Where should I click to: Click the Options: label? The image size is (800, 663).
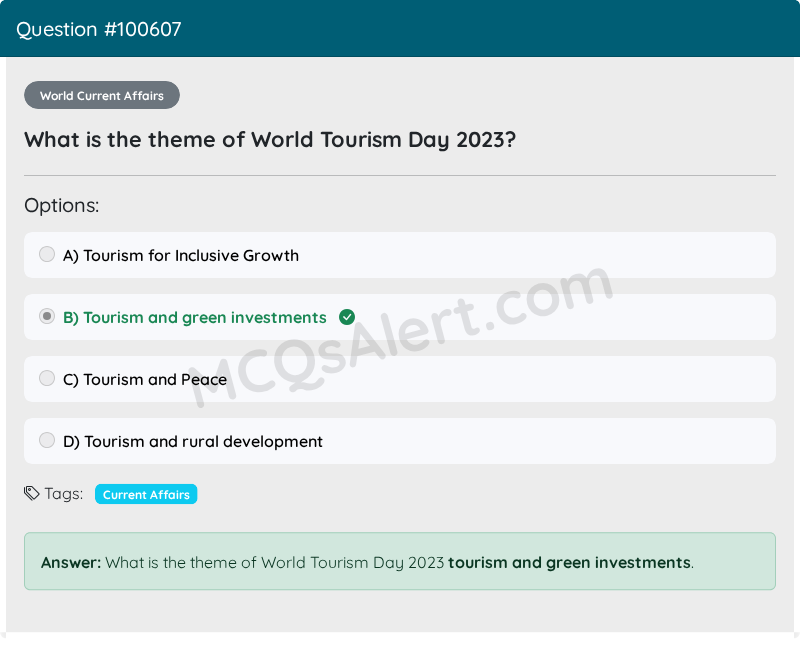[x=62, y=205]
